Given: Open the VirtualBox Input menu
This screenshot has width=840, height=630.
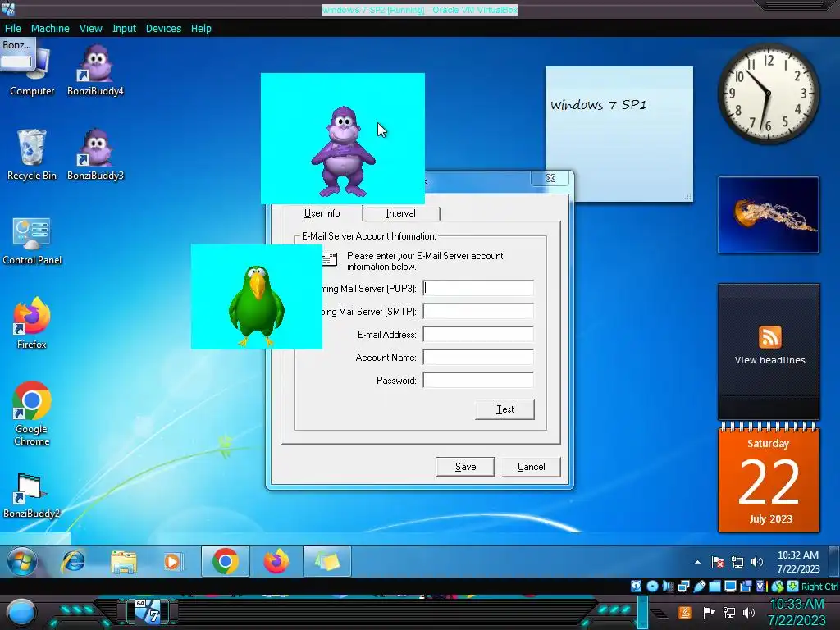Looking at the screenshot, I should coord(124,29).
